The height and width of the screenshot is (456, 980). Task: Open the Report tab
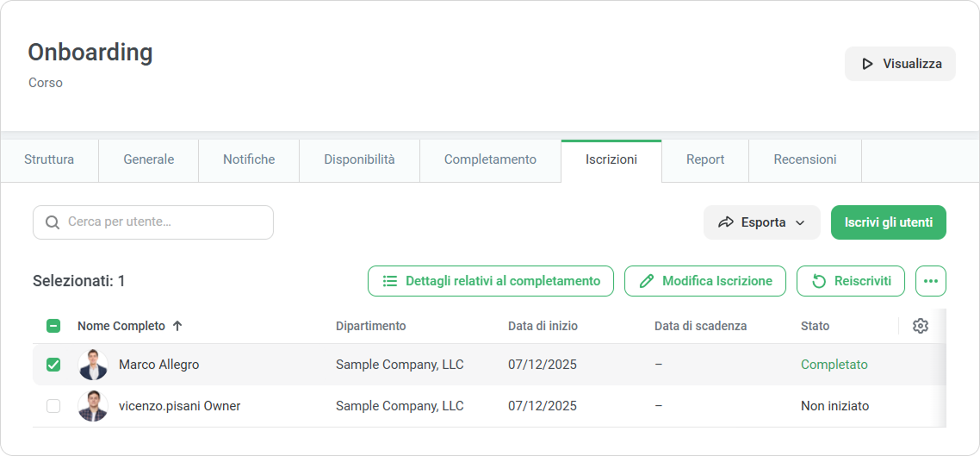coord(704,159)
